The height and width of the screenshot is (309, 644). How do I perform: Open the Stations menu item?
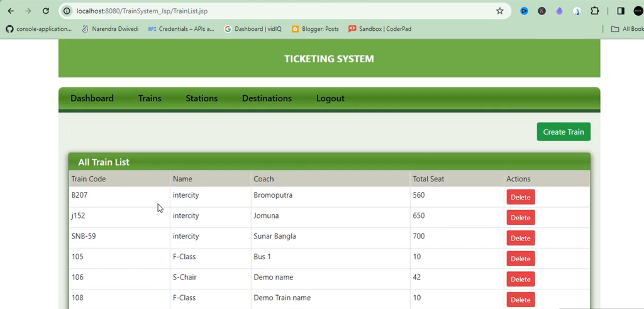pos(202,98)
